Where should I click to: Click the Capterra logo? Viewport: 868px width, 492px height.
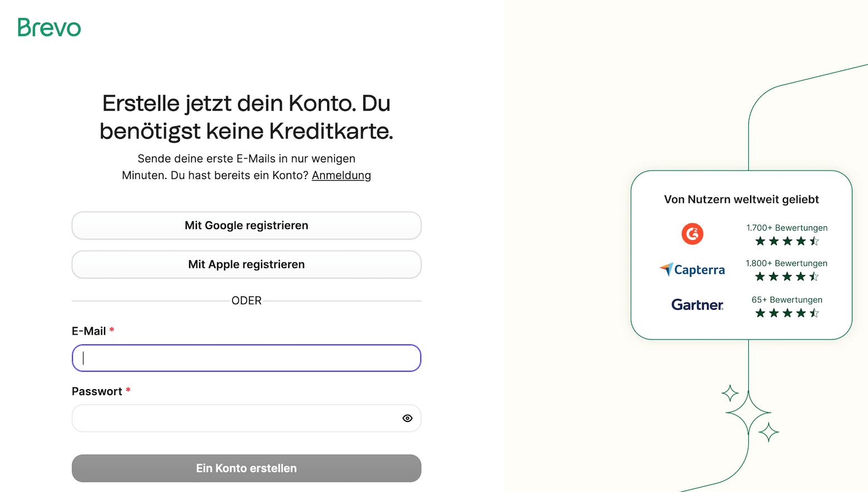692,270
